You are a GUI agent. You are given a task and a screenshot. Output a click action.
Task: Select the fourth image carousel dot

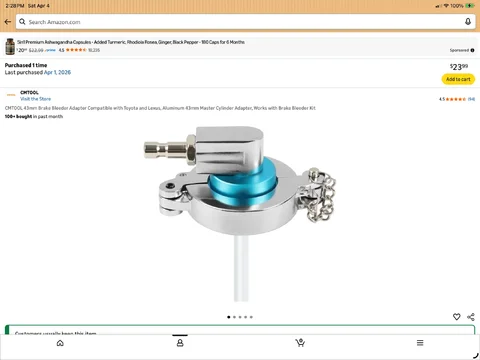click(x=246, y=317)
